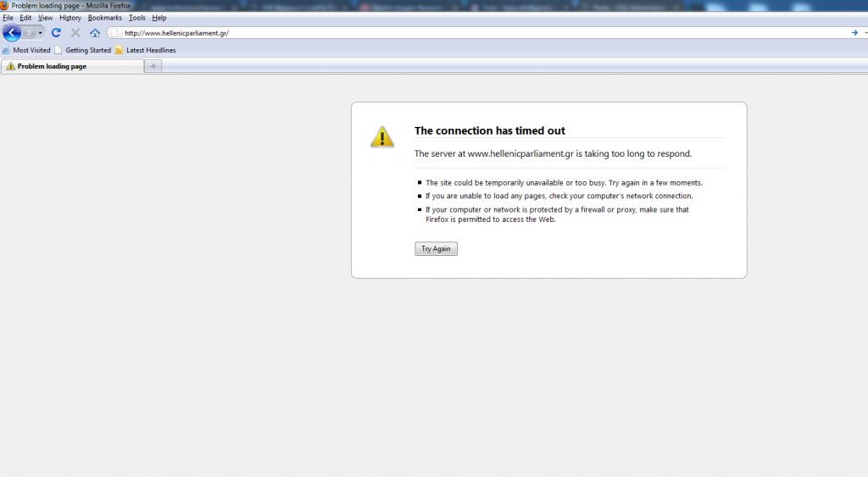Screen dimensions: 868x477
Task: Click into the URL address field
Action: click(475, 33)
